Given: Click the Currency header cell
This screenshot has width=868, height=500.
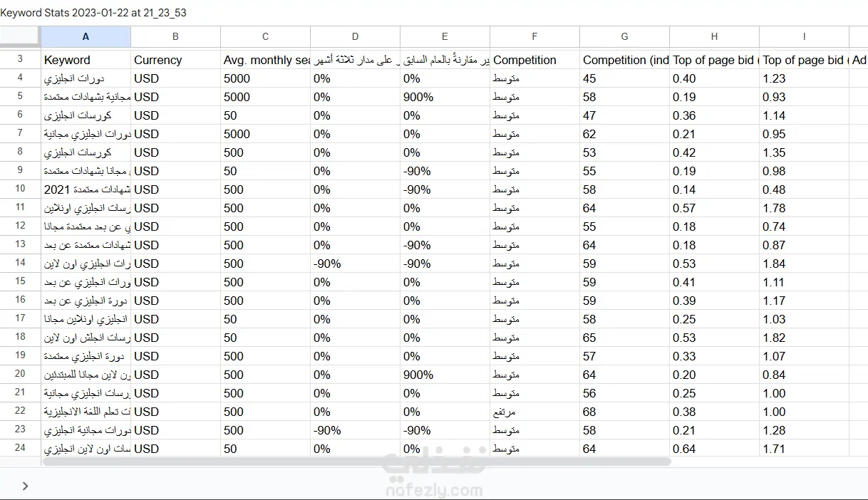Looking at the screenshot, I should coord(175,60).
